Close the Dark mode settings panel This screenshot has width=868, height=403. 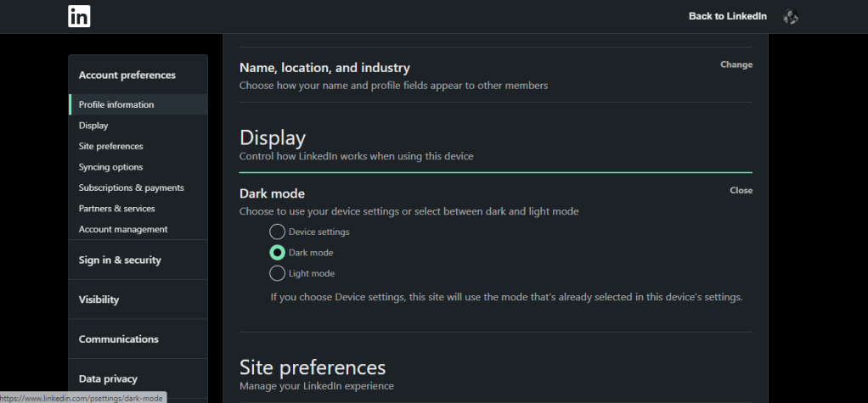click(741, 190)
